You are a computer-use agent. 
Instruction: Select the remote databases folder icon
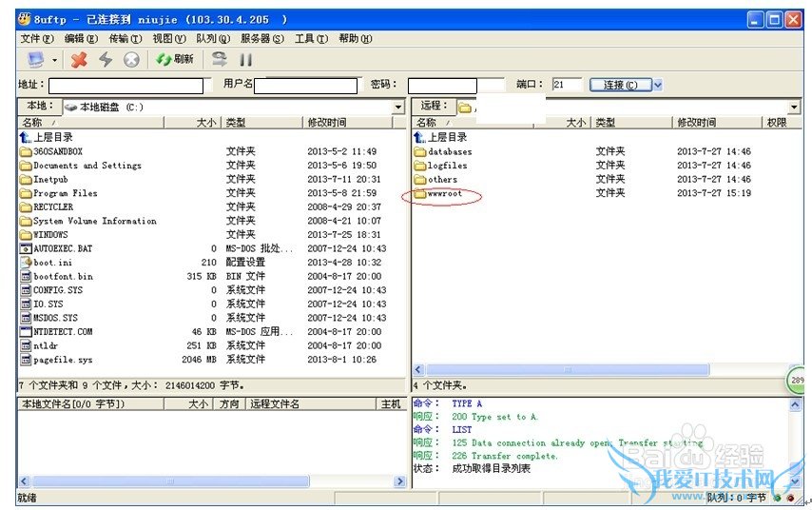point(420,152)
